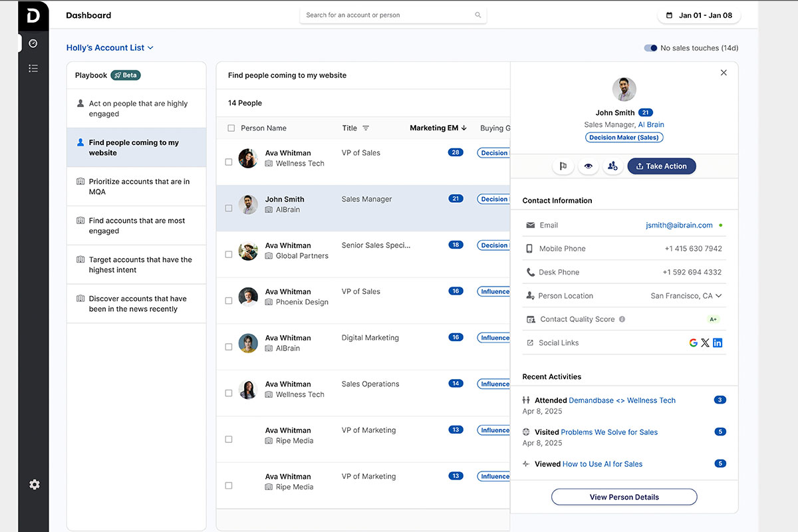Click the Contact Quality Score info icon

click(622, 319)
